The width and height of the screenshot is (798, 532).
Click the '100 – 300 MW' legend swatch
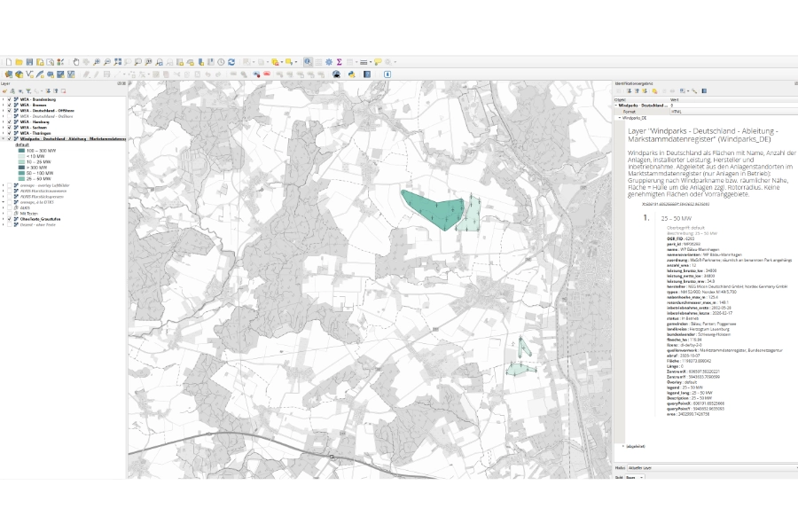pos(21,151)
